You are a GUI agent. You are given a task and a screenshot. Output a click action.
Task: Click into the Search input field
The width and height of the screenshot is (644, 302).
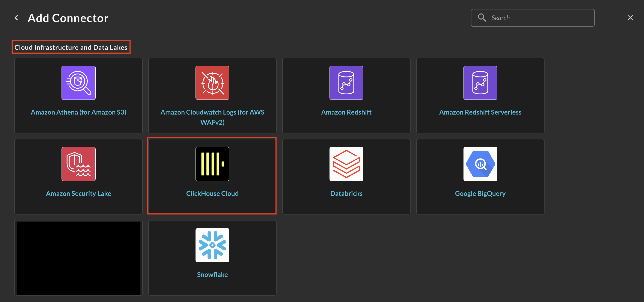coord(533,18)
